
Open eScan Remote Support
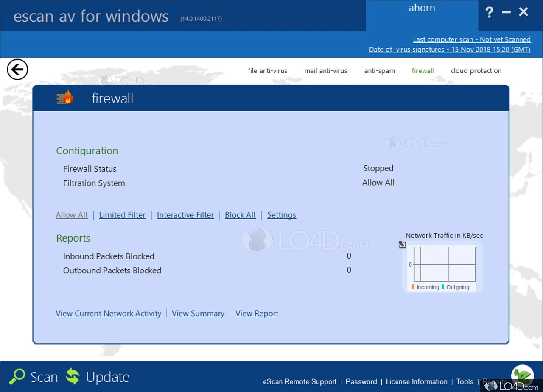300,382
